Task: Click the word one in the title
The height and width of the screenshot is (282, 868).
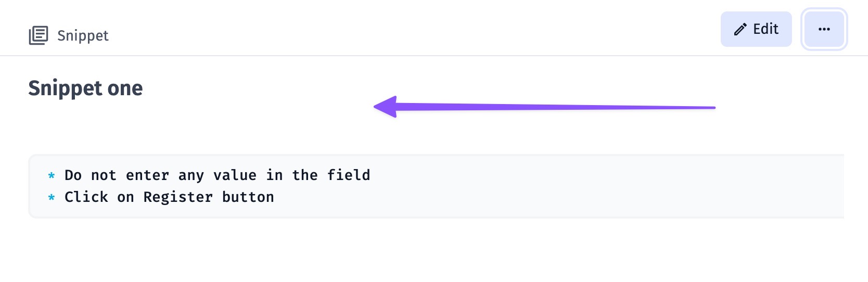Action: coord(125,89)
